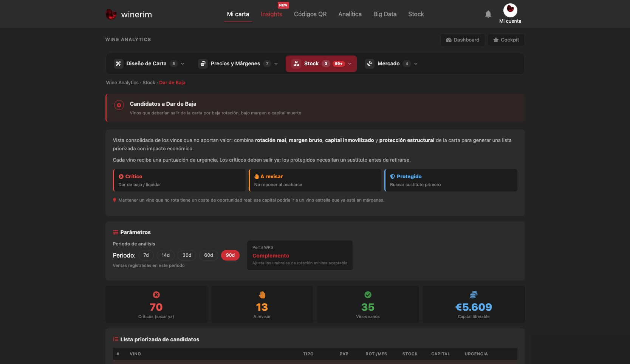Select the 14d analysis period

pos(166,255)
